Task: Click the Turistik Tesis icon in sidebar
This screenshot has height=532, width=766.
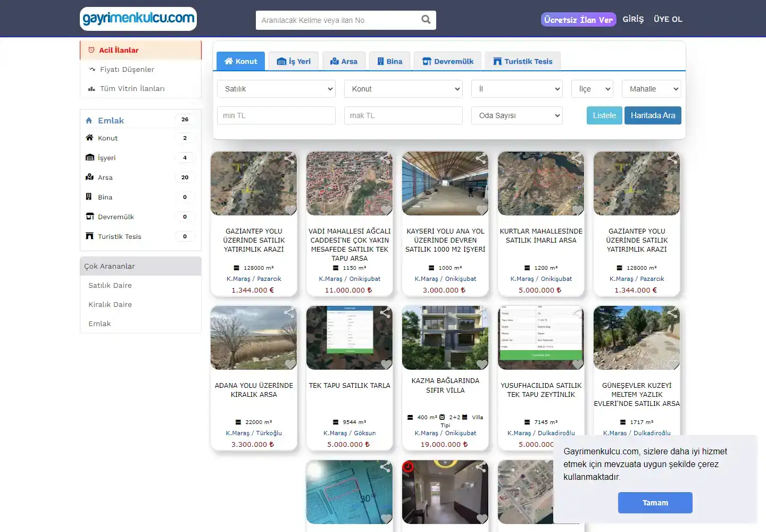Action: click(x=89, y=236)
